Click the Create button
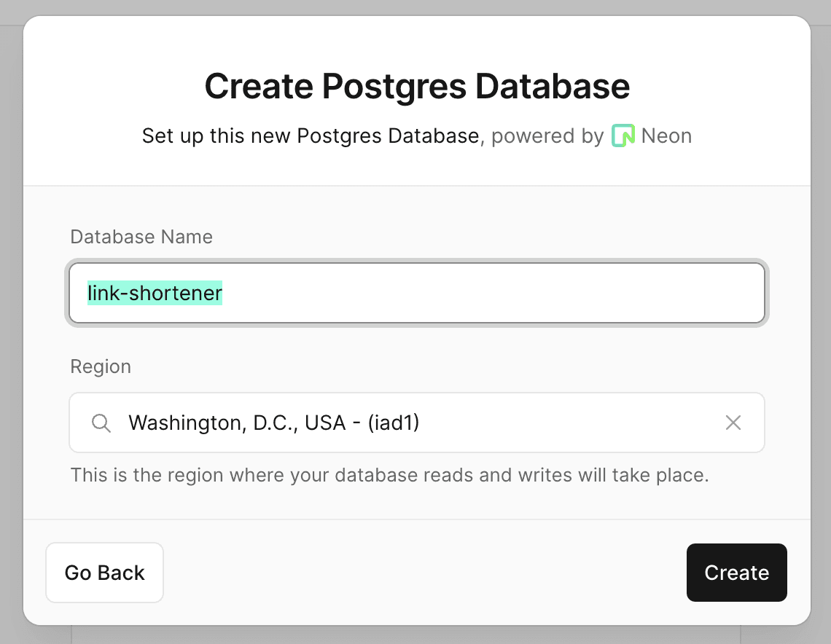 coord(736,573)
